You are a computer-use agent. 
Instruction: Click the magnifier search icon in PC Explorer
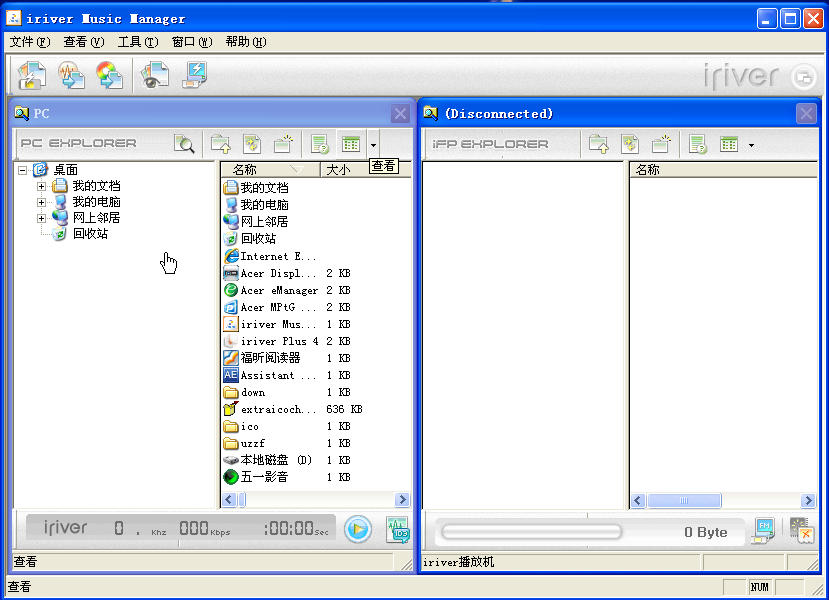[x=184, y=143]
